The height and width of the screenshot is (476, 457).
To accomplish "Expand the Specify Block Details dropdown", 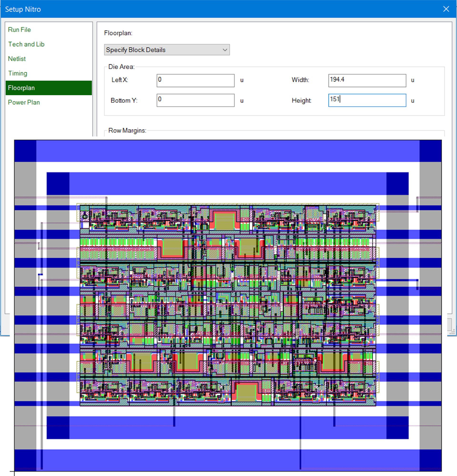I will (x=167, y=50).
